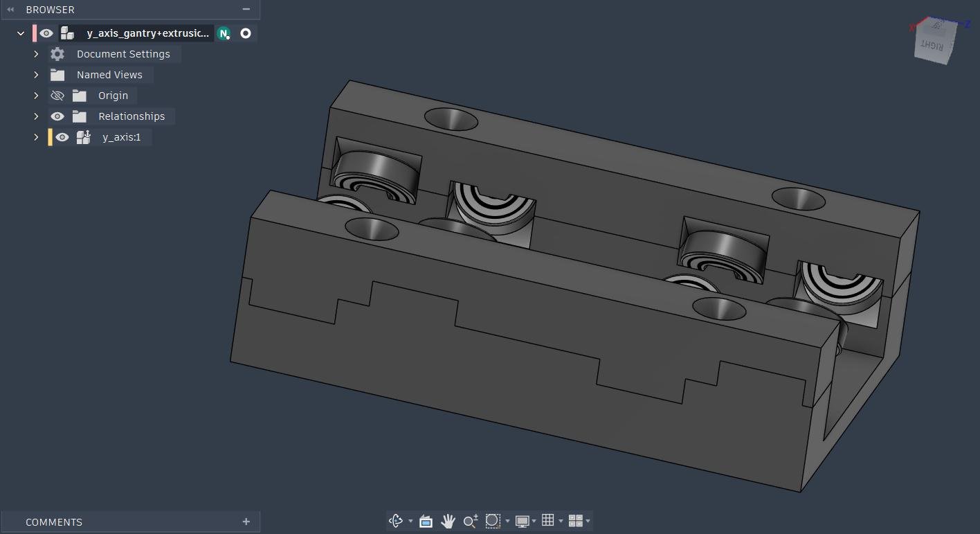The image size is (980, 534).
Task: Select the y_axis_gantry+extrusion root name
Action: tap(147, 33)
